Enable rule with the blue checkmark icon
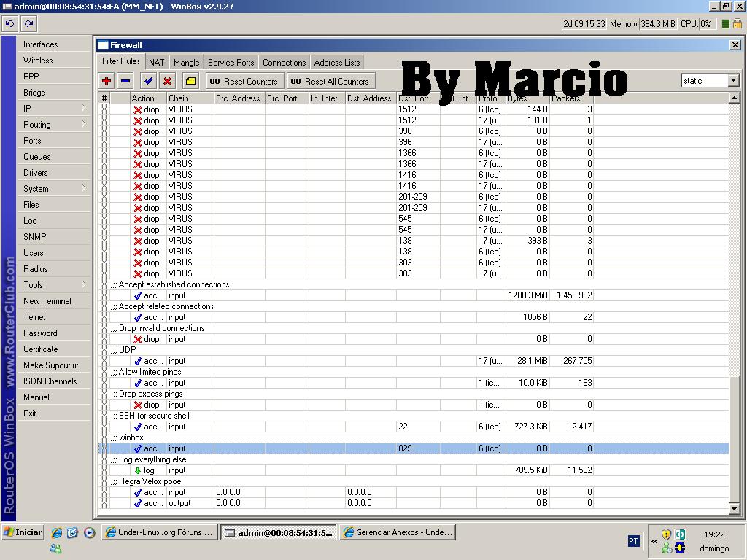This screenshot has width=747, height=560. (149, 81)
